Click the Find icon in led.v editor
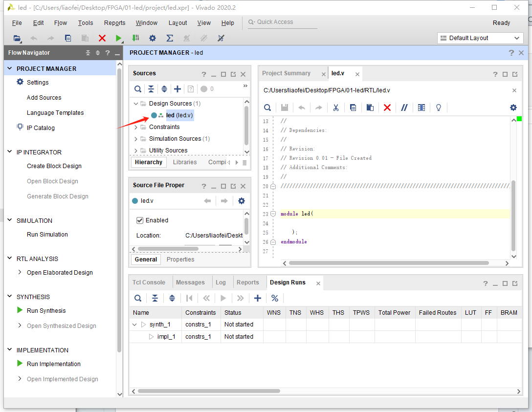 coord(267,108)
